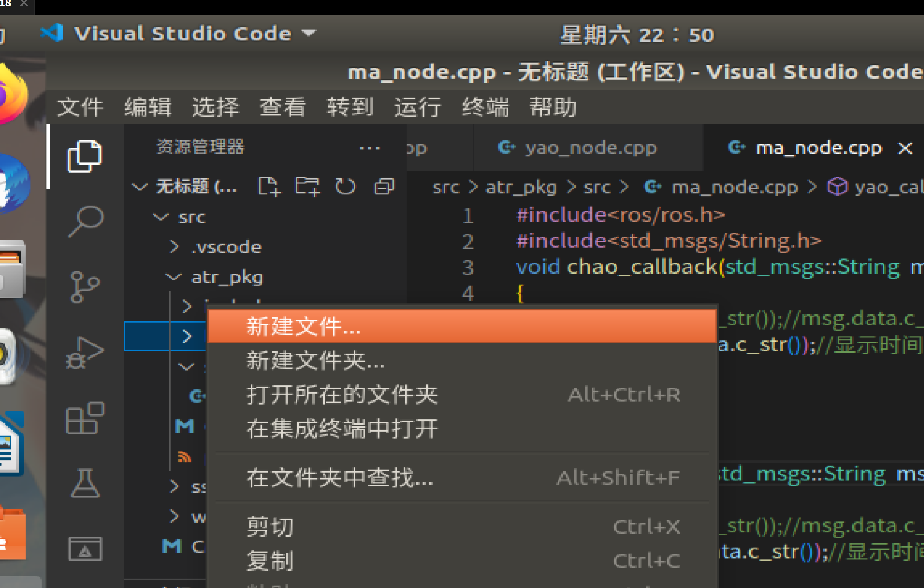This screenshot has width=924, height=588.
Task: Choose 在集成终端中打开 menu entry
Action: 342,428
